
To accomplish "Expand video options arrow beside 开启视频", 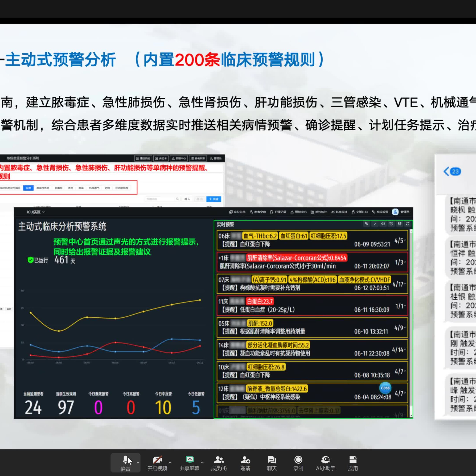I will click(170, 462).
